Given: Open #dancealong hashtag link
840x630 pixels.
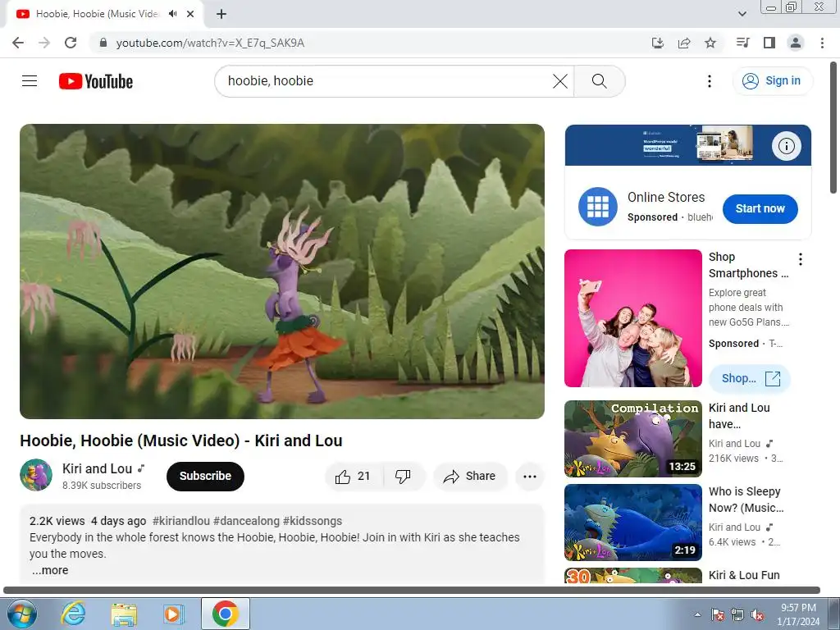Looking at the screenshot, I should click(x=246, y=521).
